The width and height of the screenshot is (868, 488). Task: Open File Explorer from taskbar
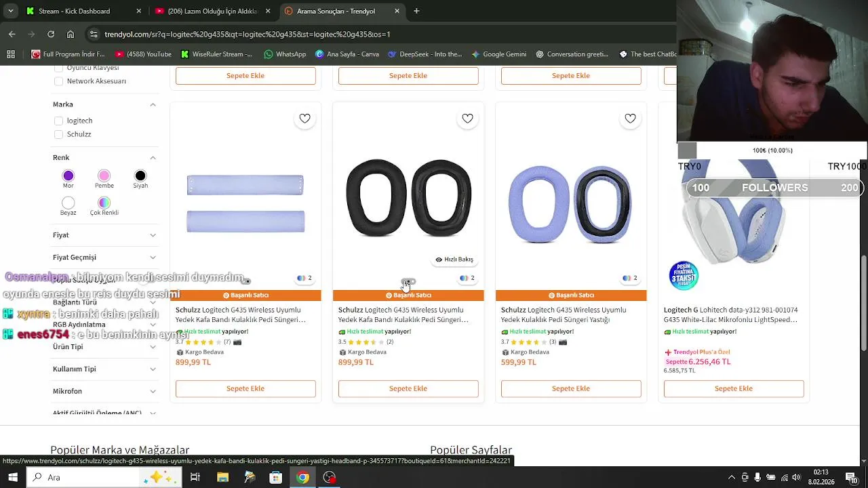(222, 477)
